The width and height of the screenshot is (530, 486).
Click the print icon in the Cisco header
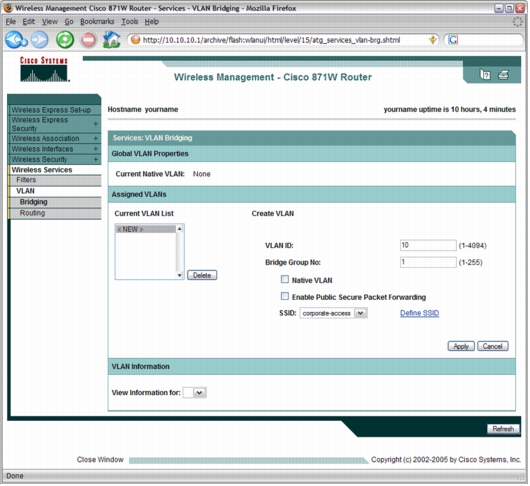[x=504, y=75]
